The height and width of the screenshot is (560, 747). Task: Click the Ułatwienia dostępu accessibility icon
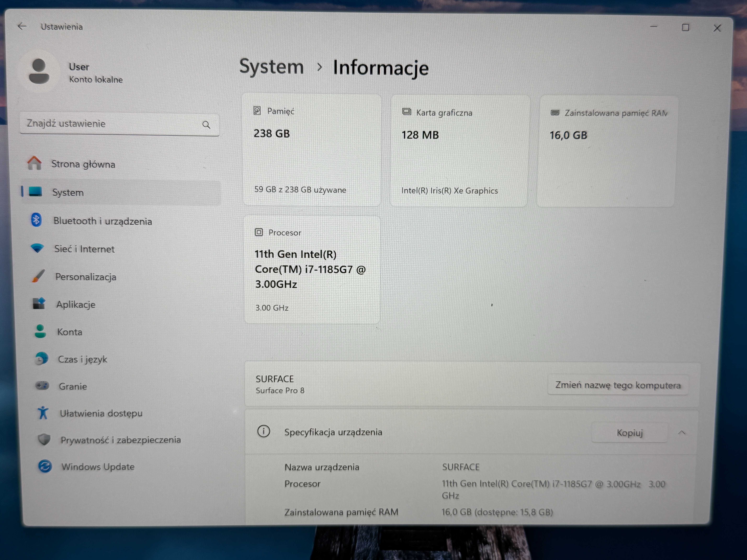pyautogui.click(x=43, y=413)
